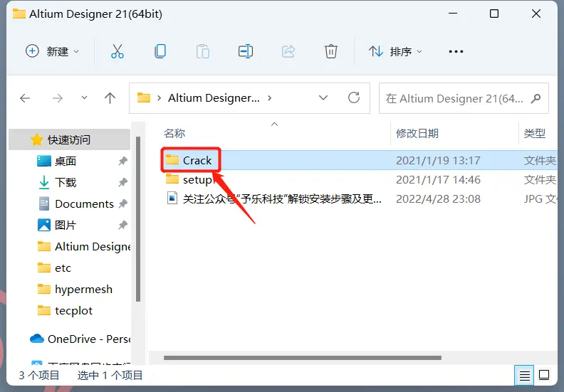Click pin icon next to 图片

[123, 225]
